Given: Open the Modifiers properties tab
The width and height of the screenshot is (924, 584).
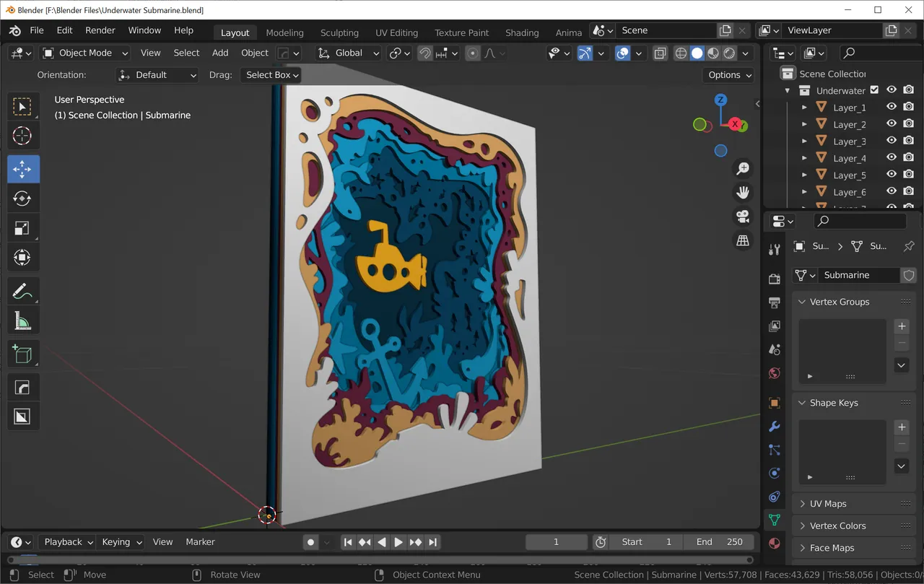Looking at the screenshot, I should (x=775, y=426).
